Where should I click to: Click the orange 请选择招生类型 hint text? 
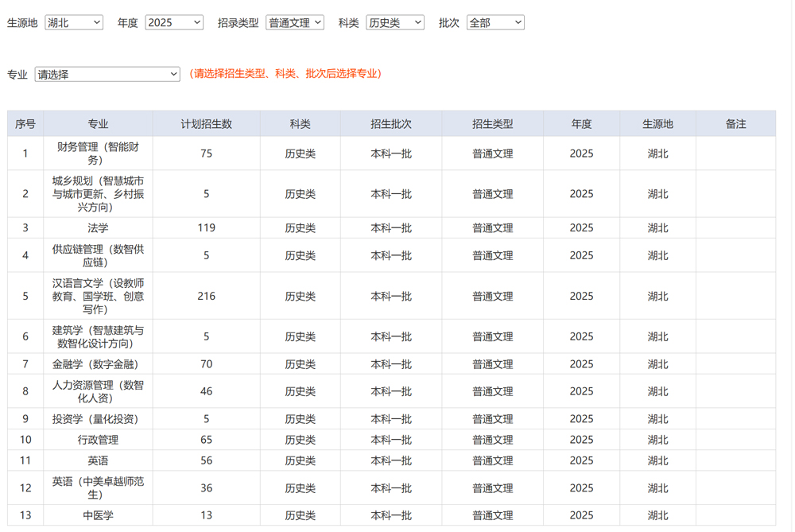[x=286, y=74]
